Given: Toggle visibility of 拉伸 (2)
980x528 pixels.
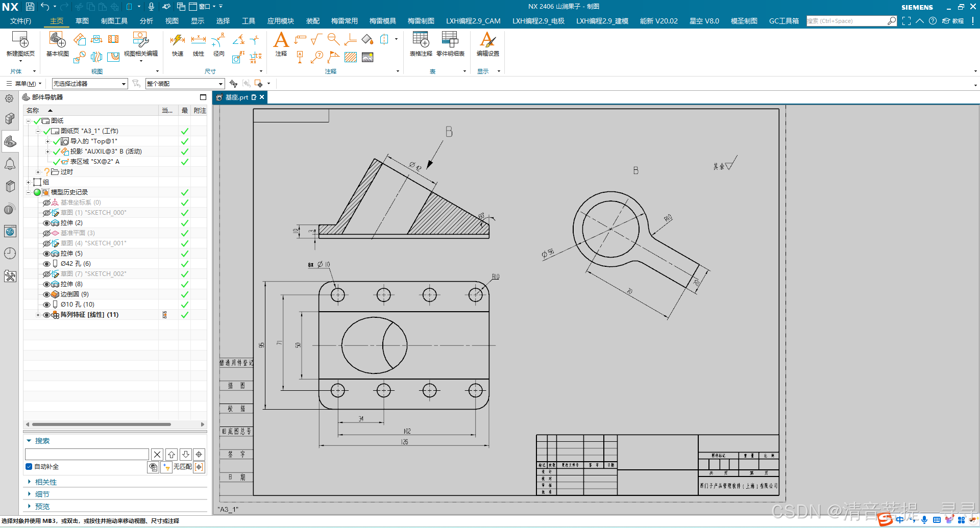Looking at the screenshot, I should 46,223.
